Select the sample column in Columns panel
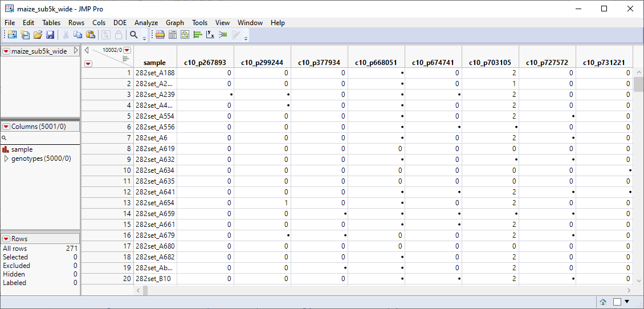 click(22, 149)
